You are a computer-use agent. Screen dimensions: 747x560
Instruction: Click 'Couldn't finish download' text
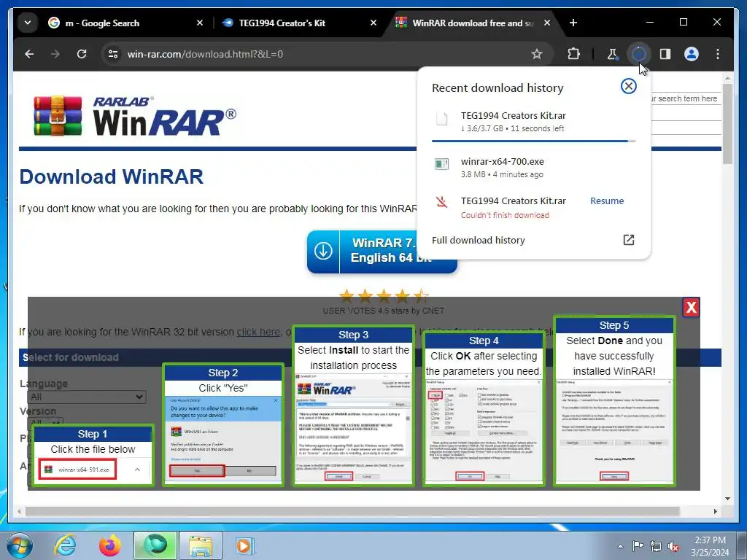505,215
